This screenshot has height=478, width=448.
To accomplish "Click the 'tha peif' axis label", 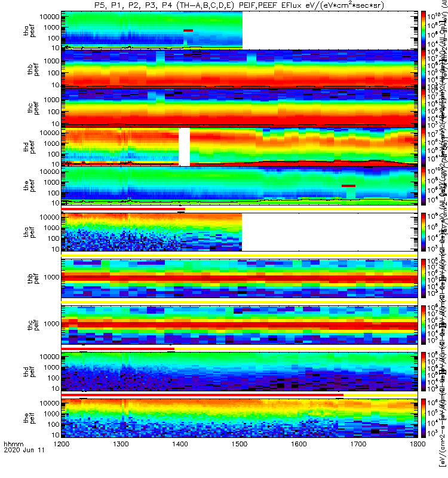I will 29,232.
